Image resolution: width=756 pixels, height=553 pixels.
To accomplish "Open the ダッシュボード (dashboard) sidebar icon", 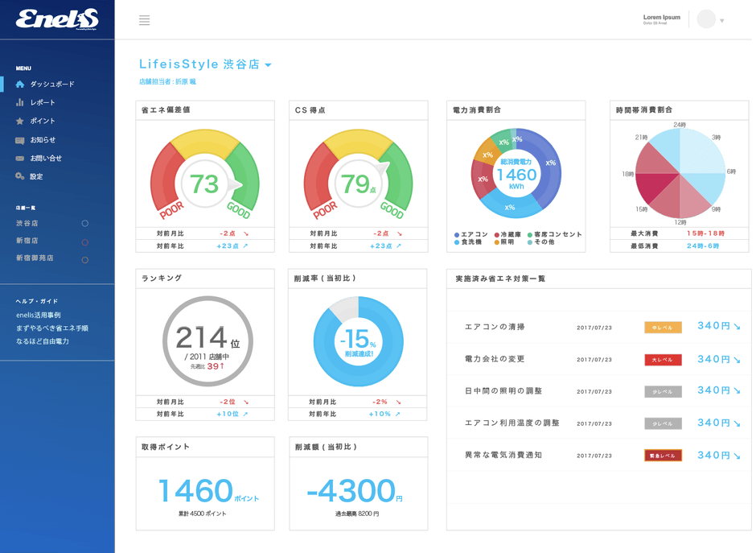I will pos(20,85).
